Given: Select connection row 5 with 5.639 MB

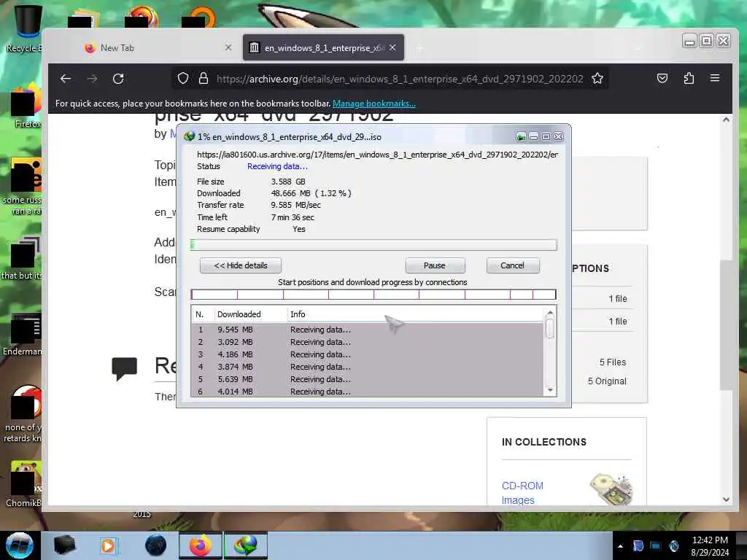Looking at the screenshot, I should point(367,379).
